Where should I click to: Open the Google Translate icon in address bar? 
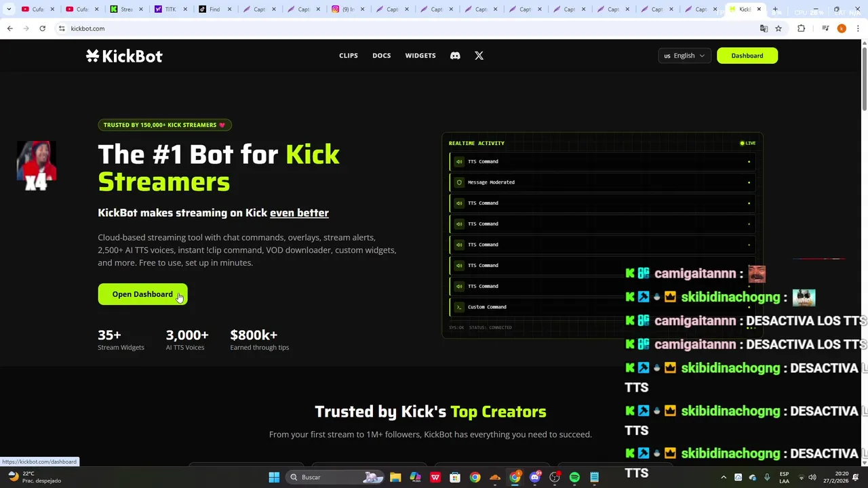pyautogui.click(x=764, y=28)
